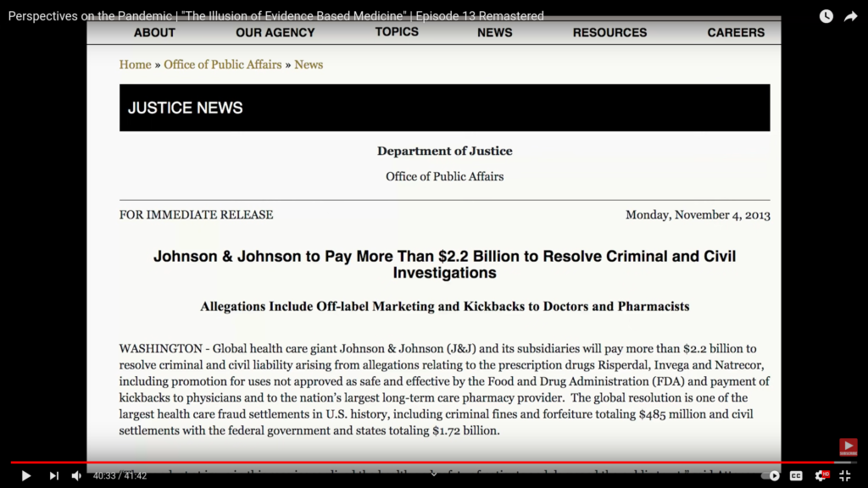Open the NEWS menu
This screenshot has width=868, height=488.
495,33
